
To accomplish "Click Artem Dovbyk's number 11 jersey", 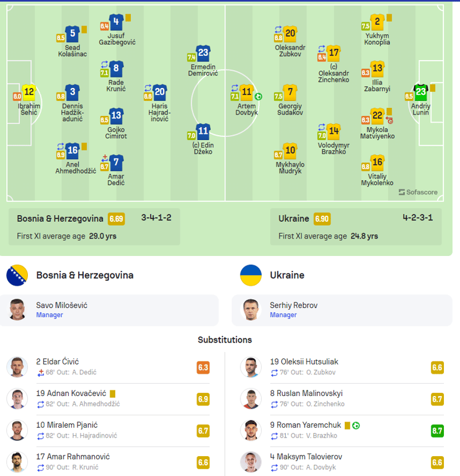I will pyautogui.click(x=247, y=92).
